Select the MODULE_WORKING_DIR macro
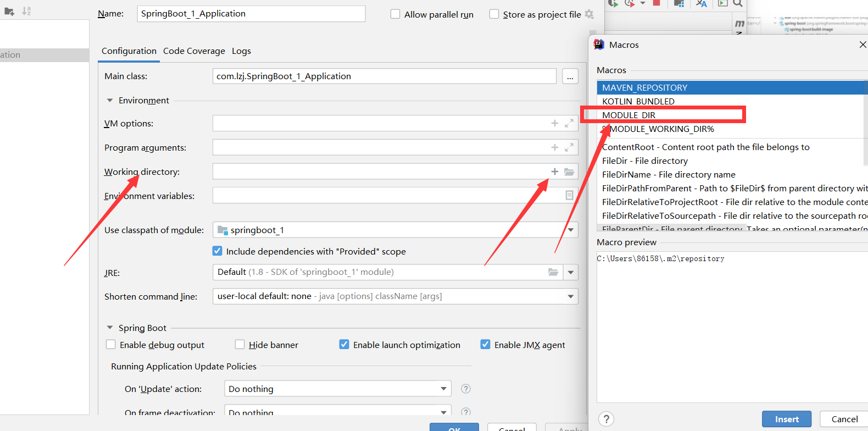Image resolution: width=868 pixels, height=431 pixels. [x=732, y=129]
